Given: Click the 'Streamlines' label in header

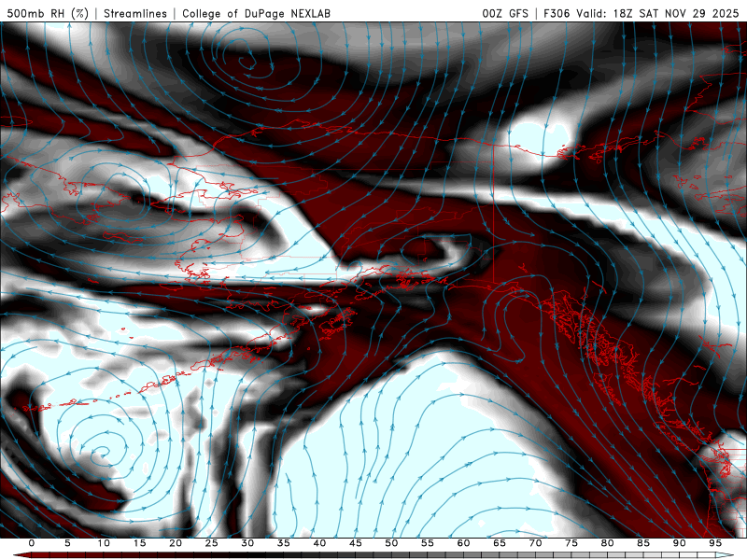Looking at the screenshot, I should pyautogui.click(x=135, y=13).
